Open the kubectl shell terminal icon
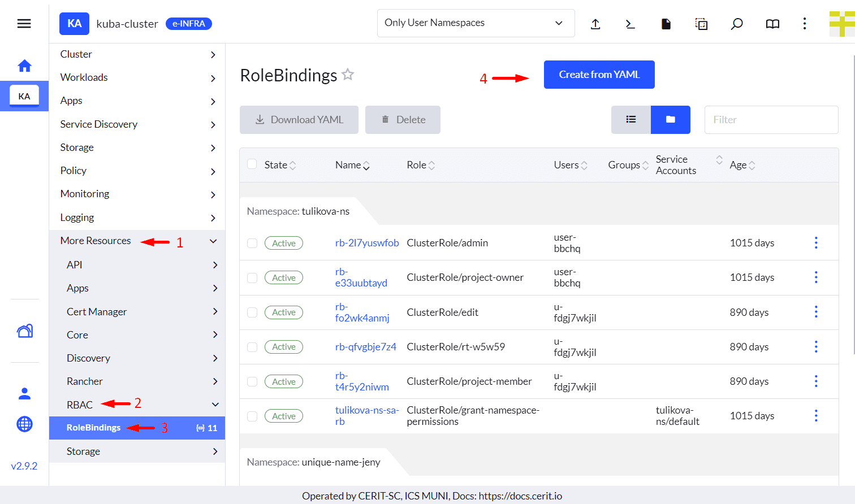855x504 pixels. pyautogui.click(x=631, y=24)
